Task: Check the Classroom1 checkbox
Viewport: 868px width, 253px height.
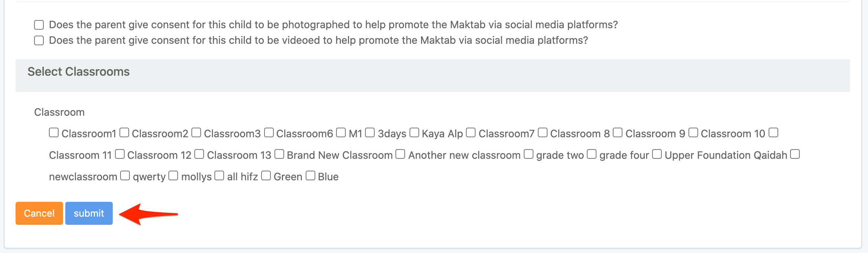Action: [54, 133]
